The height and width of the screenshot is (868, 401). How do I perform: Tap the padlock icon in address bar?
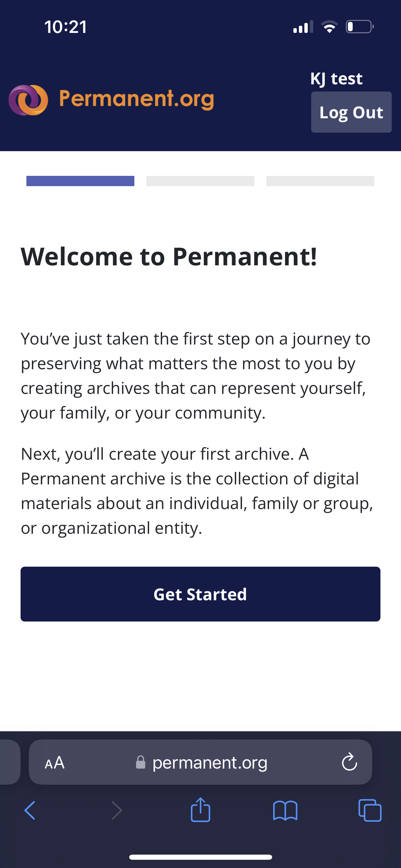click(141, 762)
